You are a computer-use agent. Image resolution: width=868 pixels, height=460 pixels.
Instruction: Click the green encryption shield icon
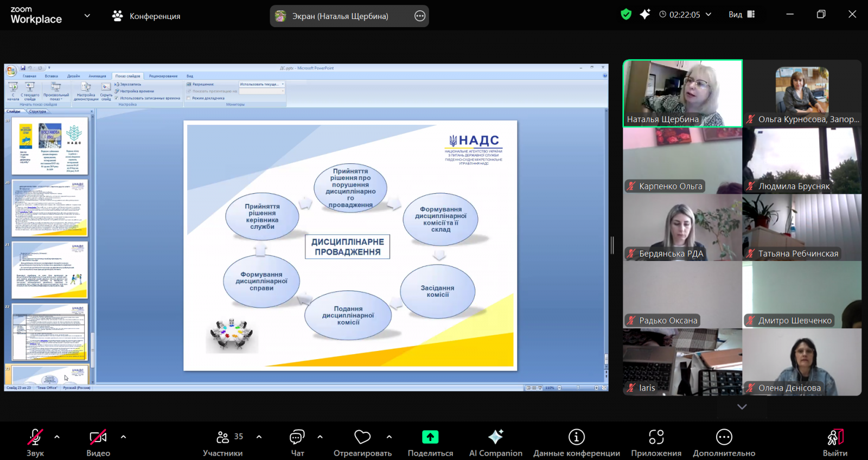626,15
